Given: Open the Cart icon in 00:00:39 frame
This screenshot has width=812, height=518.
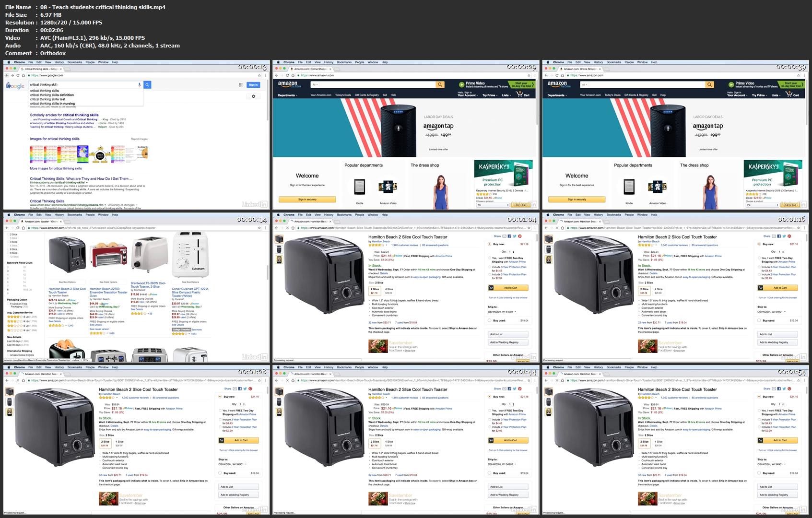Looking at the screenshot, I should [789, 94].
